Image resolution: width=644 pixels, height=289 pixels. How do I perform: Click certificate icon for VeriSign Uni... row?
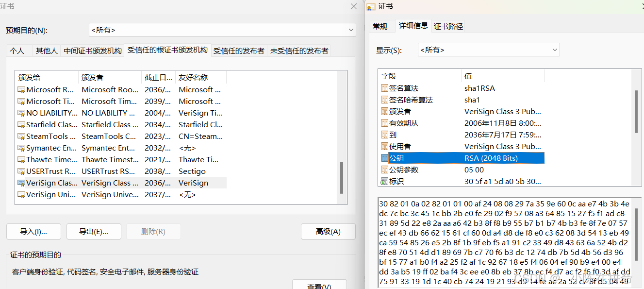(21, 195)
